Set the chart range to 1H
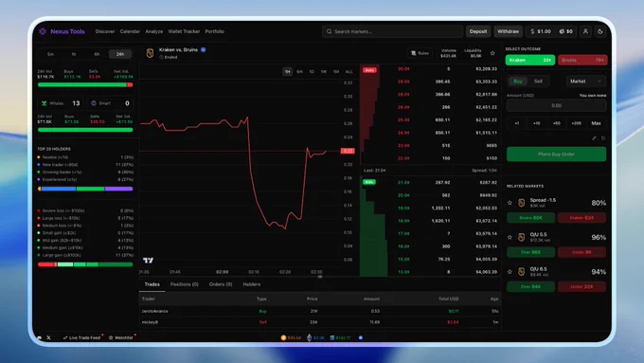Image resolution: width=644 pixels, height=363 pixels. [x=288, y=71]
